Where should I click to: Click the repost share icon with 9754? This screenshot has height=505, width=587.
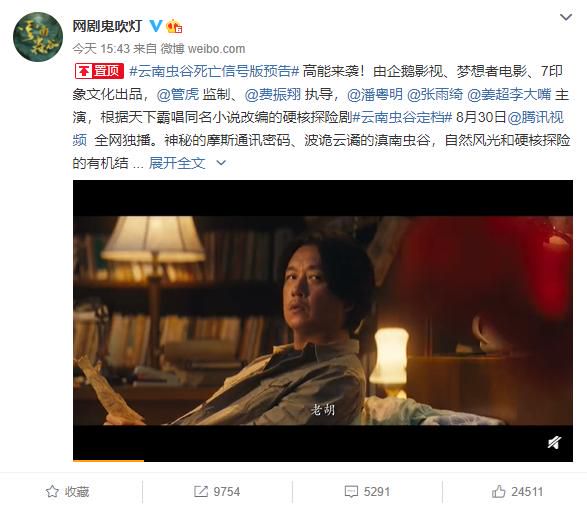coord(201,492)
